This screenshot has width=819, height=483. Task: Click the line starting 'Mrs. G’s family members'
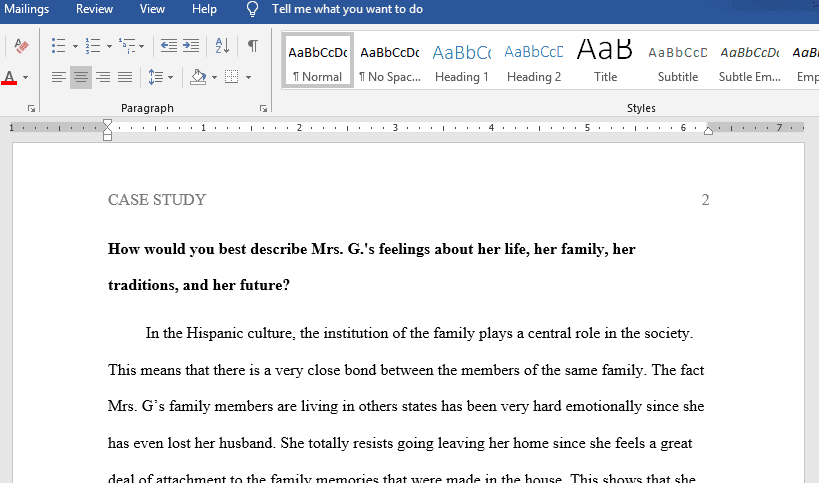coord(406,406)
